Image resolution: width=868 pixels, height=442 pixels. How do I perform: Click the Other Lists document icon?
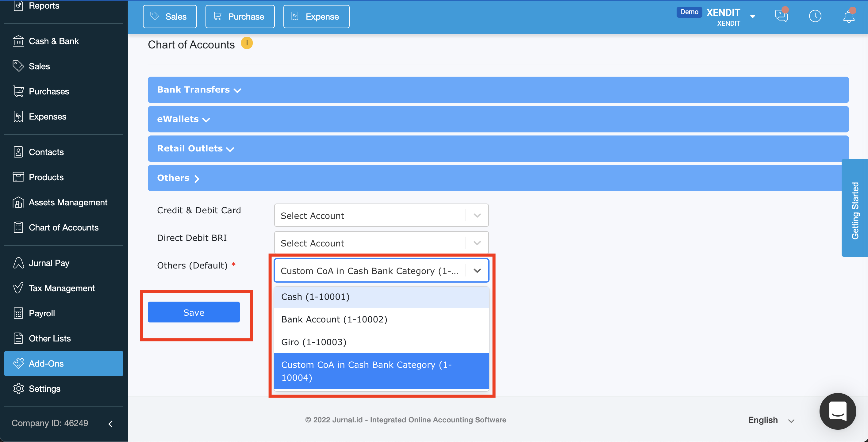click(x=18, y=338)
